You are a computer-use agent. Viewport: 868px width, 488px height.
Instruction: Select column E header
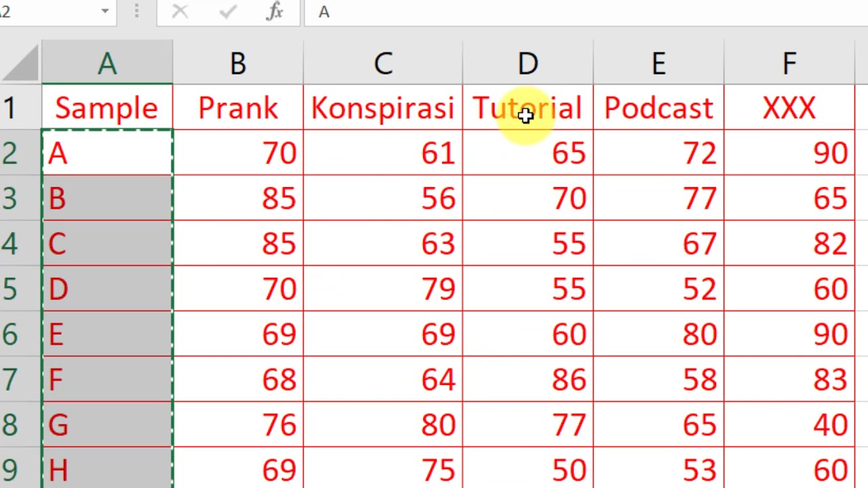click(659, 63)
